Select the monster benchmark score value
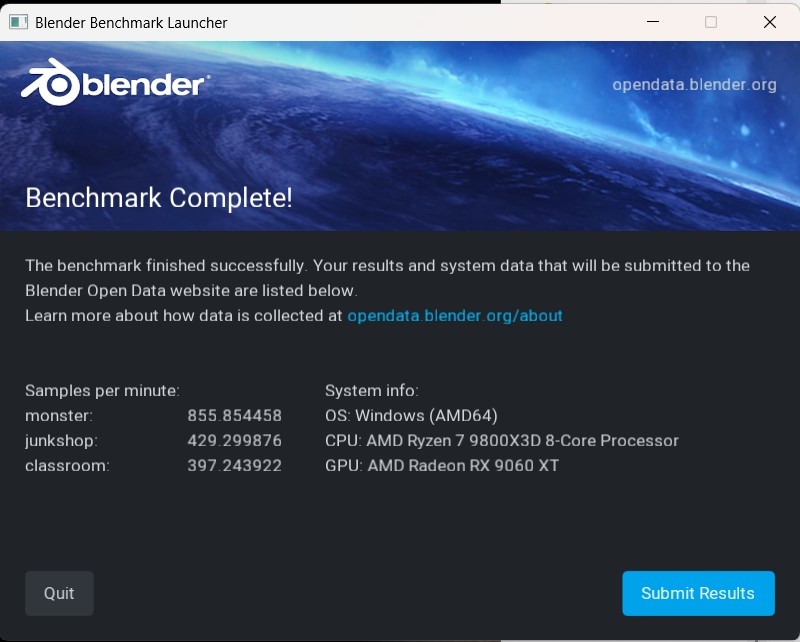The image size is (800, 642). point(236,415)
